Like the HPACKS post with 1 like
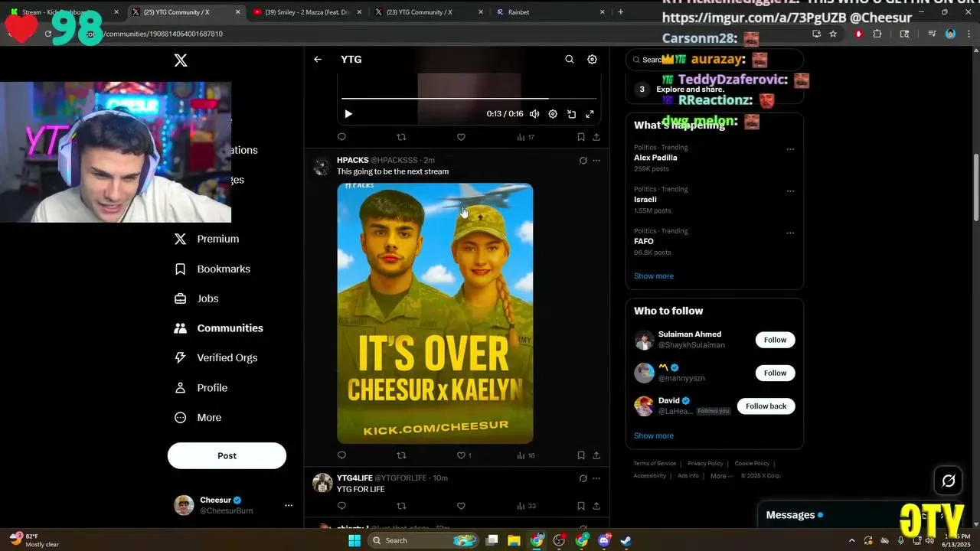Screen dimensions: 980x551 (x=464, y=455)
